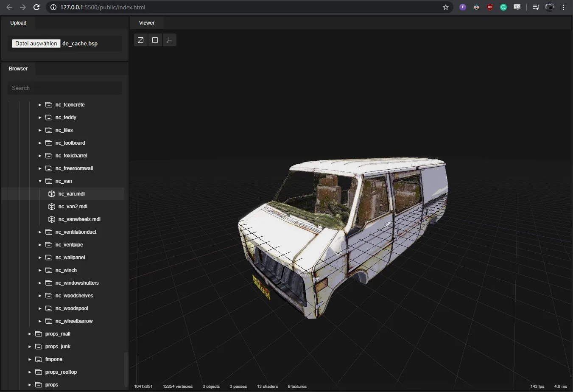
Task: Expand the nc_wheelbarrow folder
Action: tap(40, 321)
